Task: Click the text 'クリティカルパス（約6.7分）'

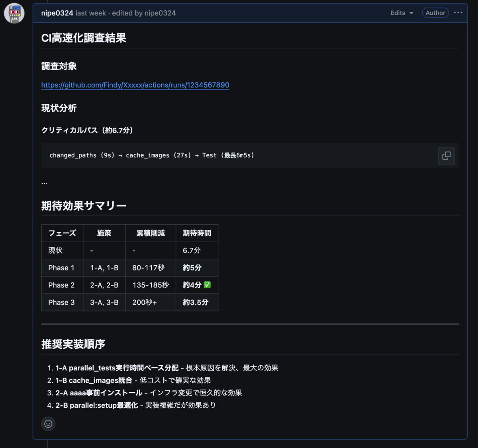Action: click(x=88, y=130)
